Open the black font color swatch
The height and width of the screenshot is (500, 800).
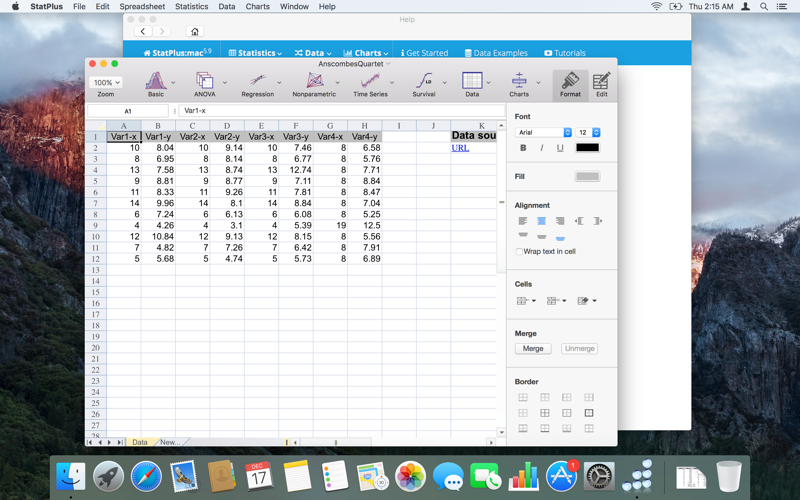click(x=588, y=147)
